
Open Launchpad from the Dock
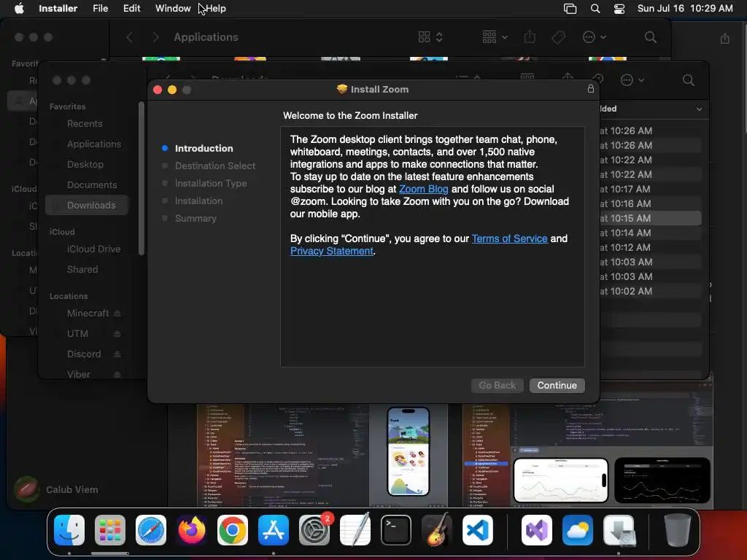click(x=110, y=530)
